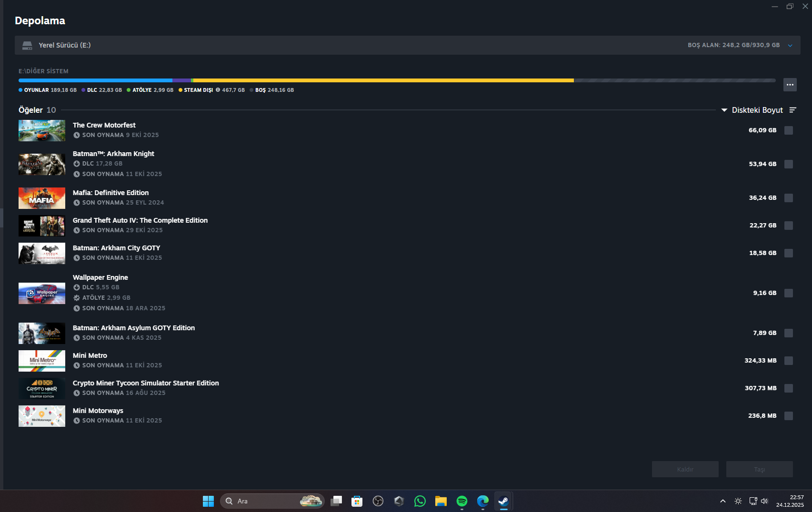Select Batman: Arkham Asylum GOTY checkbox
The image size is (812, 512).
coord(789,333)
